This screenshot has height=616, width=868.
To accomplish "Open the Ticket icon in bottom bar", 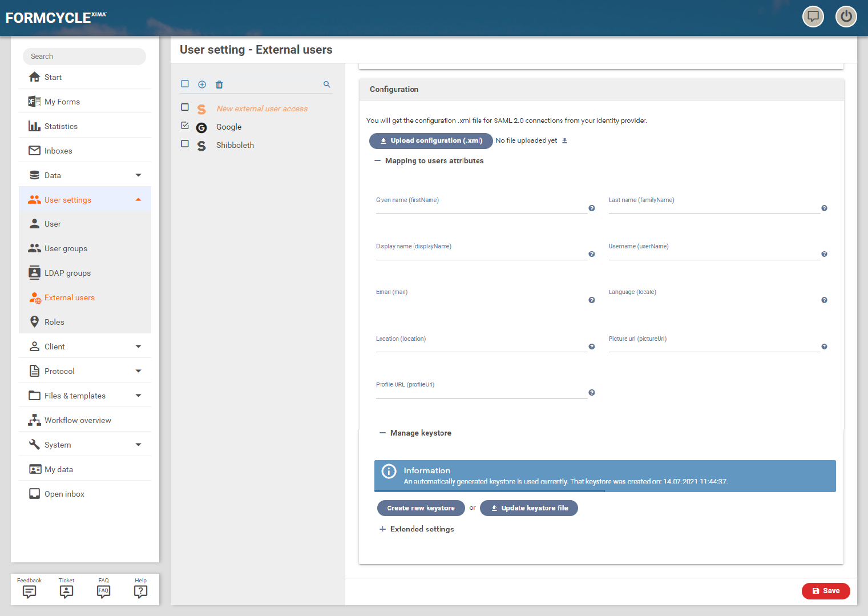I will click(66, 591).
